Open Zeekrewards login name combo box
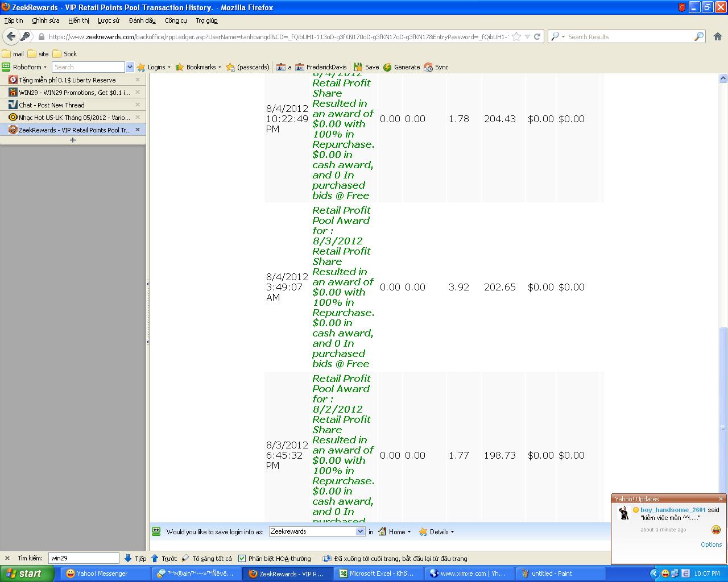 point(317,531)
